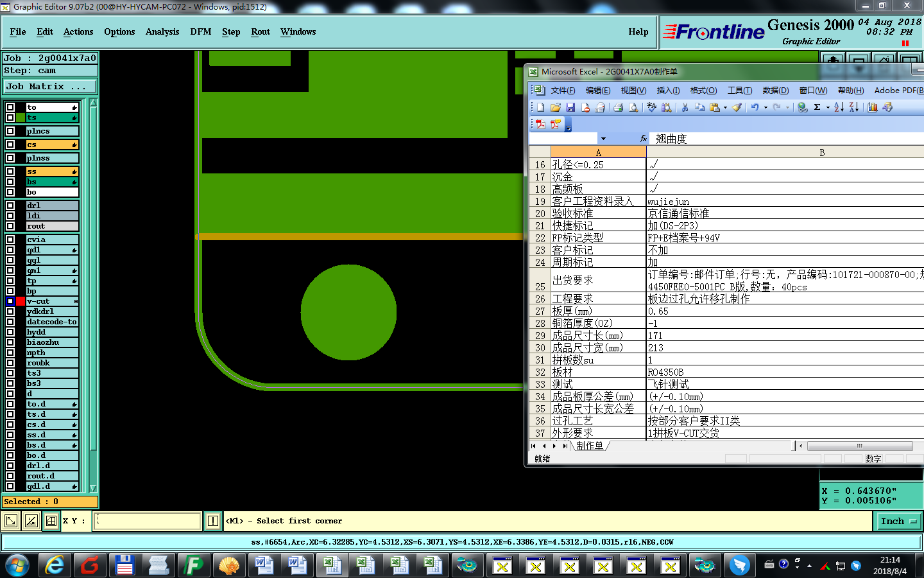Toggle the 'ts' layer display box
This screenshot has width=924, height=578.
(x=10, y=118)
